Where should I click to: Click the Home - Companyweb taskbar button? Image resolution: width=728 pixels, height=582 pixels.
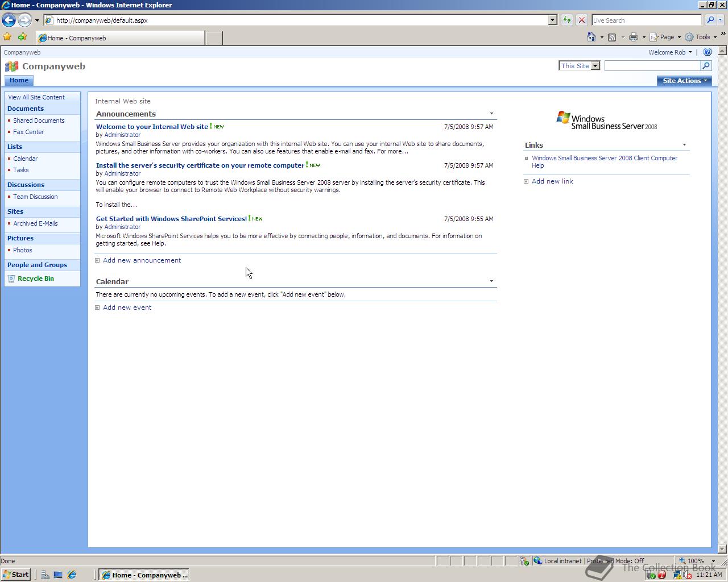(x=144, y=575)
